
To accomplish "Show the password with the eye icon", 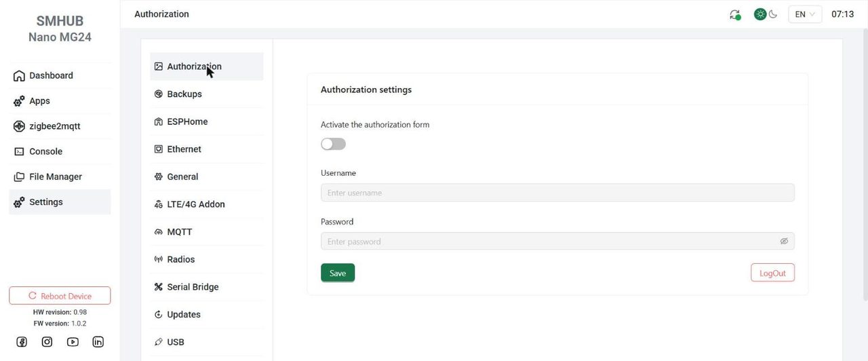I will (784, 242).
